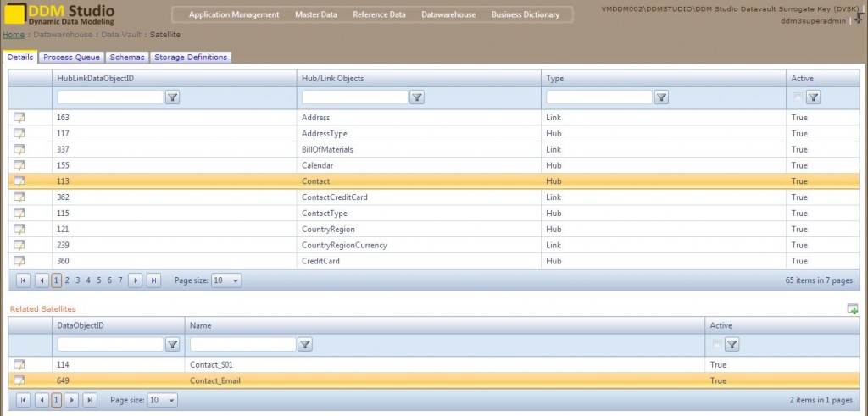Select the BillOfMaterials cell
The height and width of the screenshot is (416, 868).
tap(419, 149)
